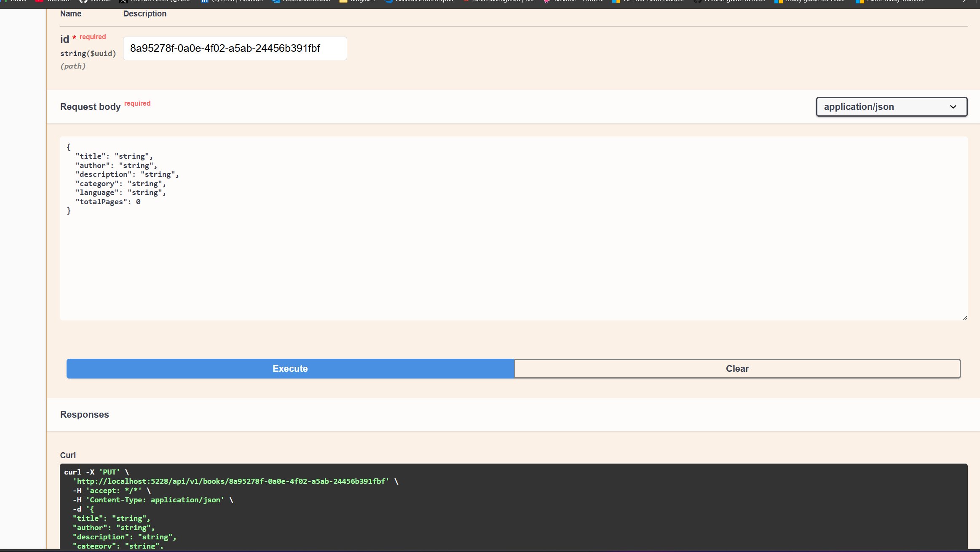
Task: Click the required label beside Request body
Action: 137,104
